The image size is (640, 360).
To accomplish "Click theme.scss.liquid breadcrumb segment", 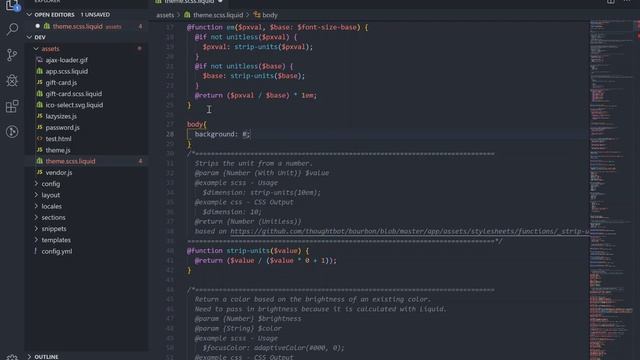I will pyautogui.click(x=218, y=15).
